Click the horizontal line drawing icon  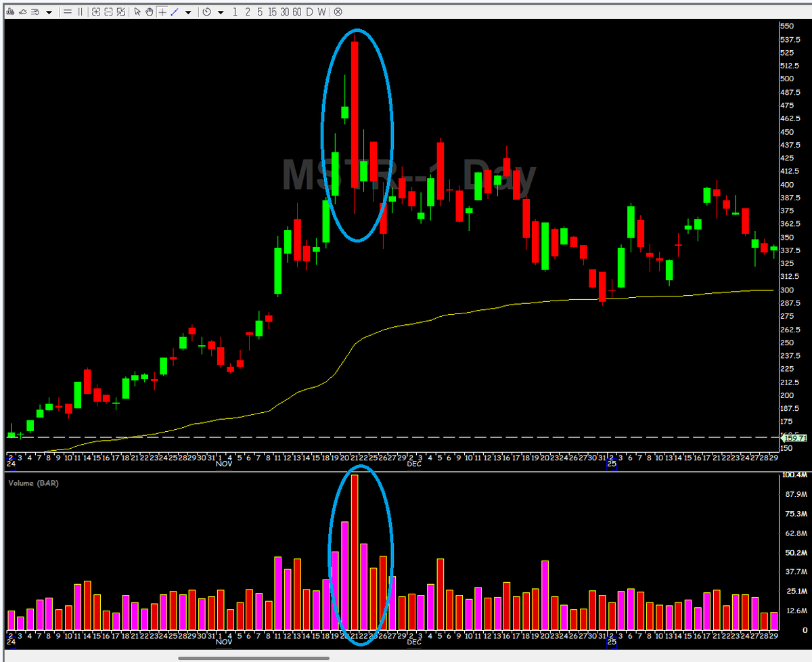point(68,12)
